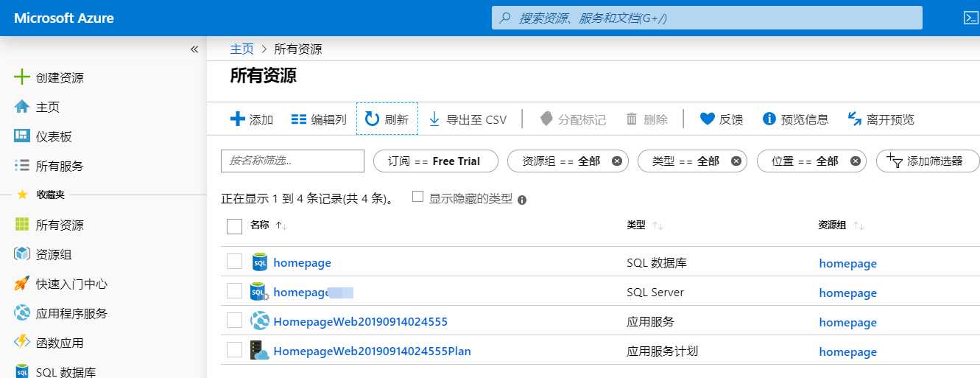Click the info icon beside 显示隐藏的类型

(522, 200)
